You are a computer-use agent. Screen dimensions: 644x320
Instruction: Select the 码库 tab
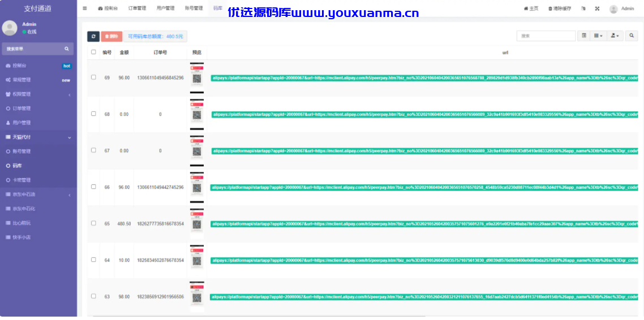(x=217, y=8)
